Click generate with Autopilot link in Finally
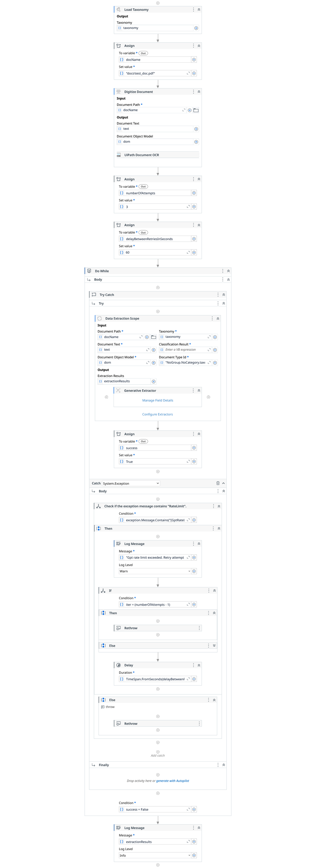 [x=172, y=781]
